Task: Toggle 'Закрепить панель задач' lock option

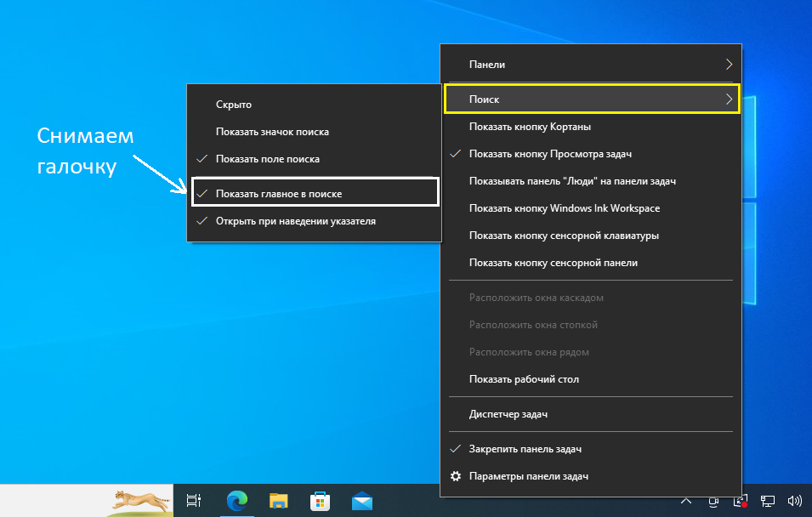Action: pos(591,449)
